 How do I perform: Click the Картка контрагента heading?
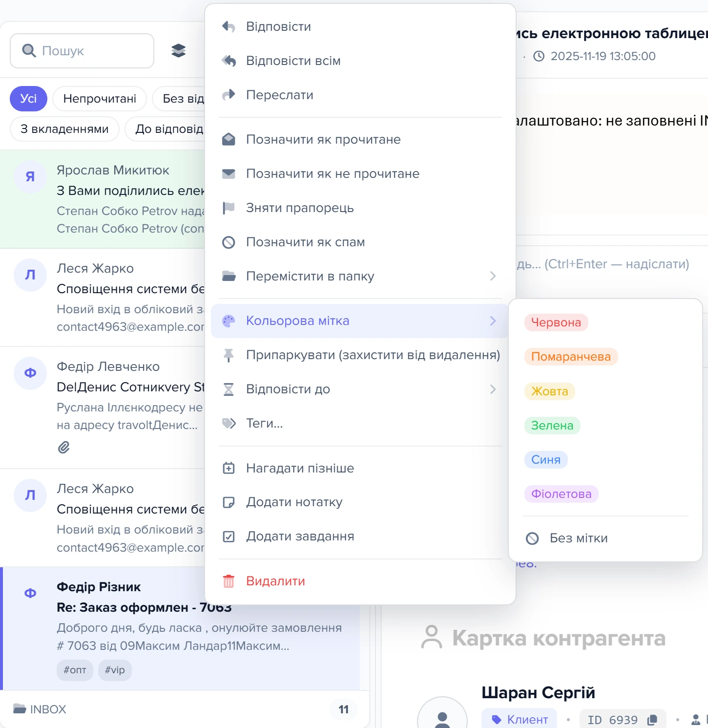559,638
